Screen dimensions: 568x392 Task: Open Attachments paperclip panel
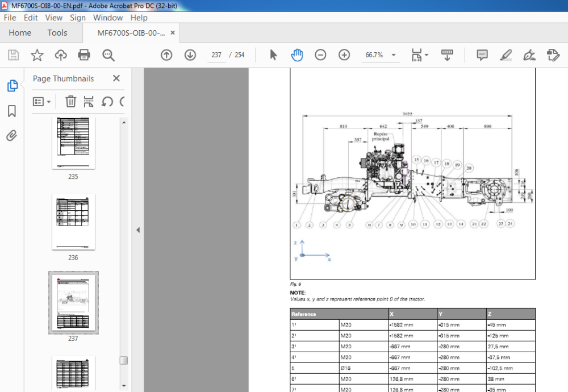(x=11, y=136)
